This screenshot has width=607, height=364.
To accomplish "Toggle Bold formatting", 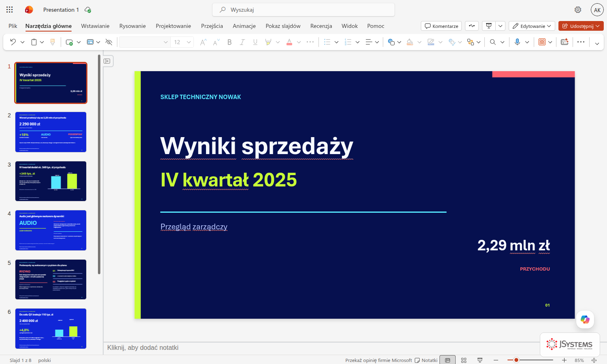I will click(229, 42).
